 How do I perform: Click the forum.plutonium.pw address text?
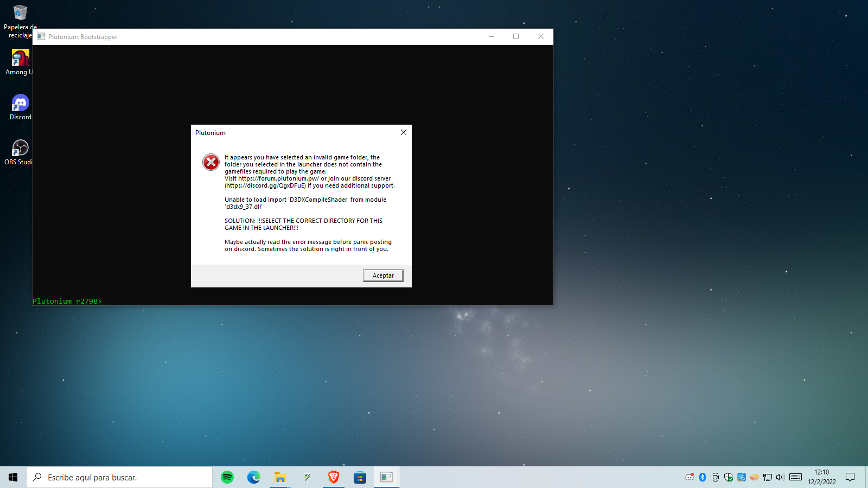click(x=278, y=178)
